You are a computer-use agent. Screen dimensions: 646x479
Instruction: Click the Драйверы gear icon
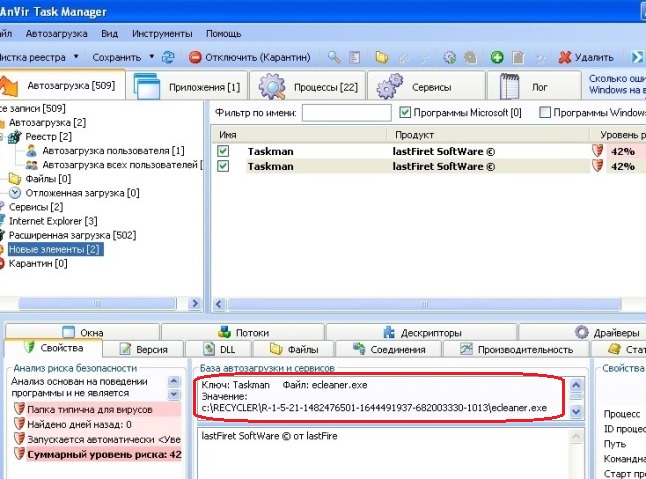(582, 332)
